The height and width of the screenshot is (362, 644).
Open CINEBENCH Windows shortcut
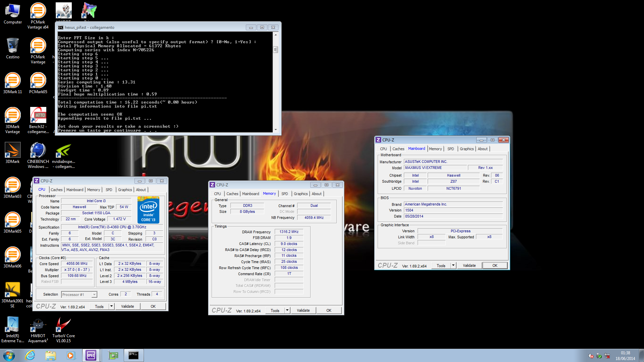pyautogui.click(x=38, y=155)
